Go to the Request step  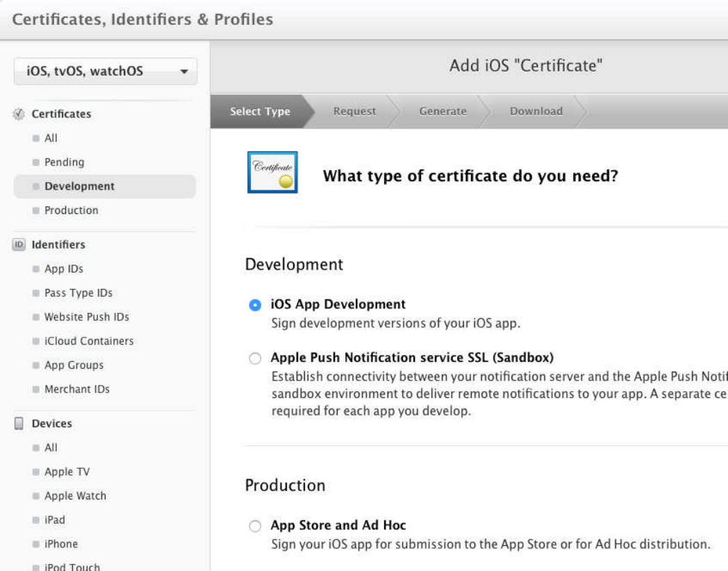pyautogui.click(x=355, y=111)
